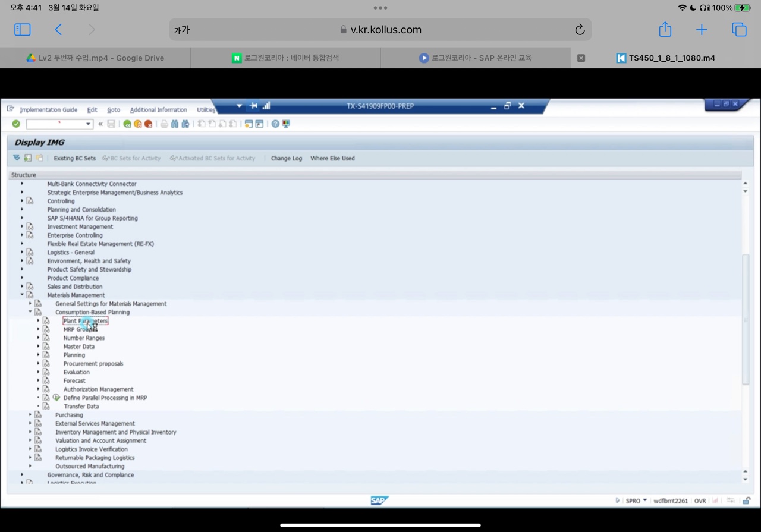Click the Safari reload page icon
761x532 pixels.
pos(580,30)
